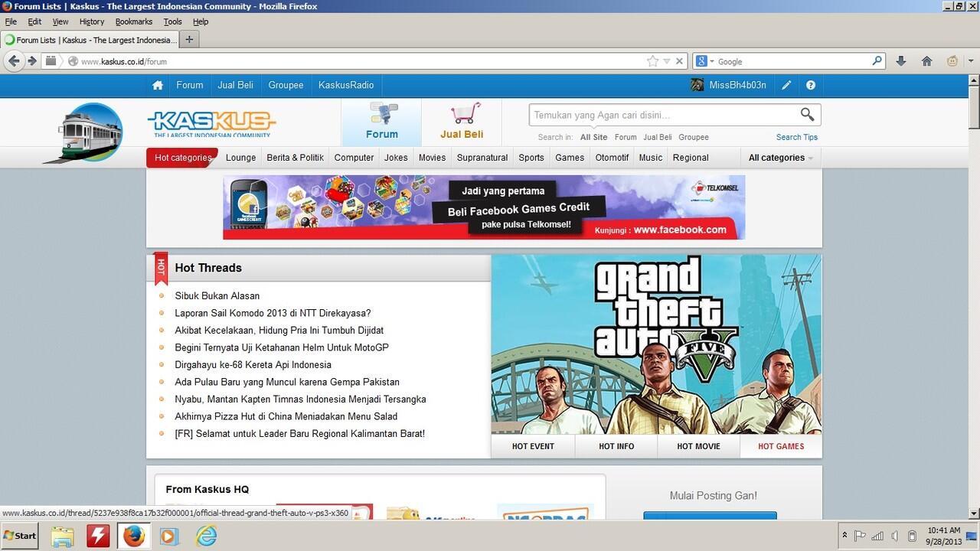Click the Telkomsel Facebook Games Credit ad
Screen dimensions: 980x551
pos(484,207)
